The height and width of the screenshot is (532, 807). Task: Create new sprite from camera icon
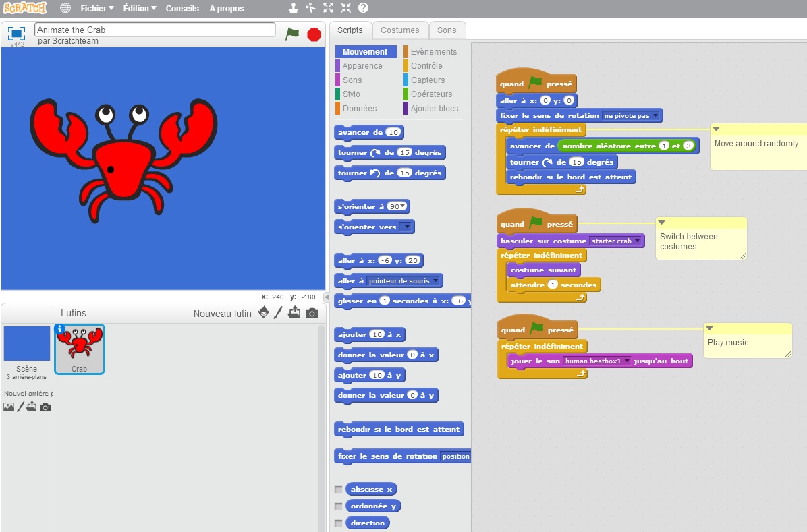(x=312, y=313)
